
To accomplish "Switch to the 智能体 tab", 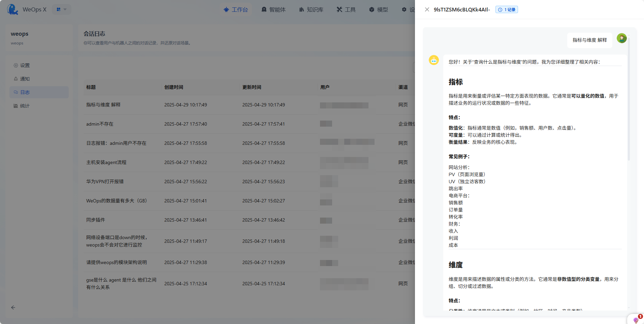I will click(x=273, y=10).
